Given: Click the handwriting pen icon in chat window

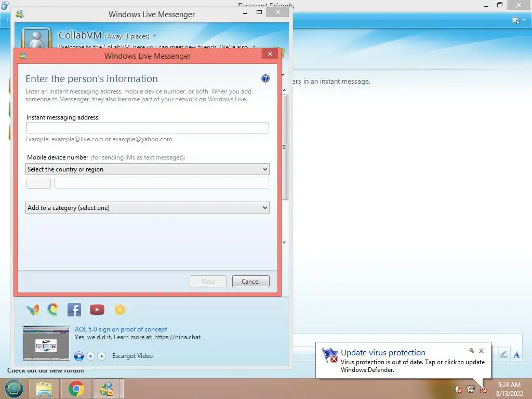Looking at the screenshot, I should click(504, 354).
